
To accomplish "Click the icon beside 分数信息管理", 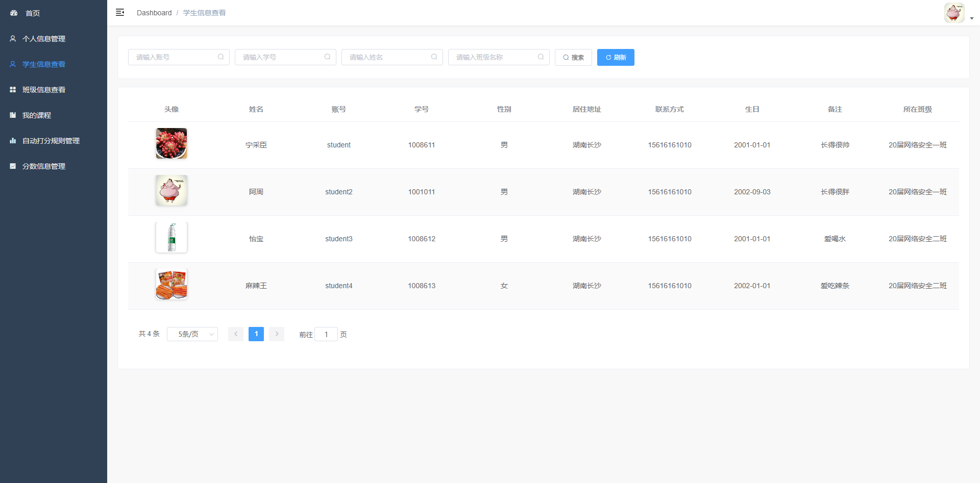I will [x=13, y=166].
